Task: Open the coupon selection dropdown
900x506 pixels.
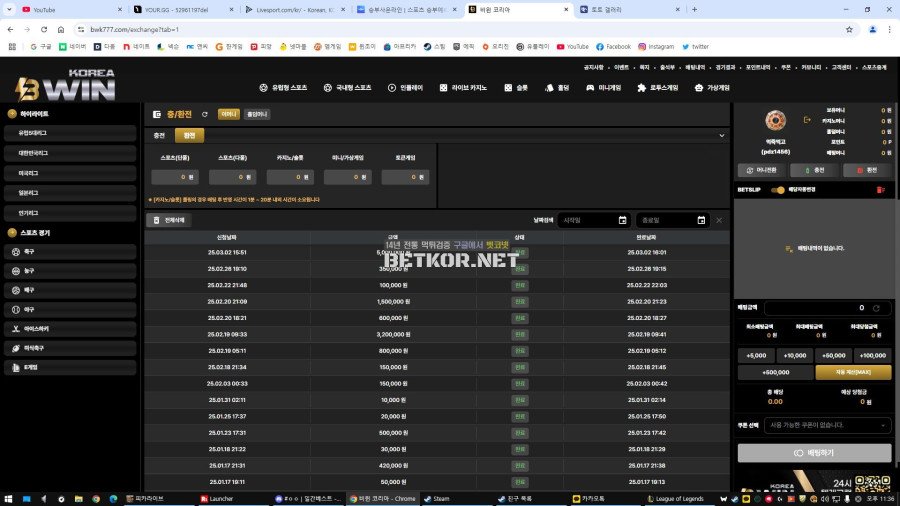Action: [826, 425]
